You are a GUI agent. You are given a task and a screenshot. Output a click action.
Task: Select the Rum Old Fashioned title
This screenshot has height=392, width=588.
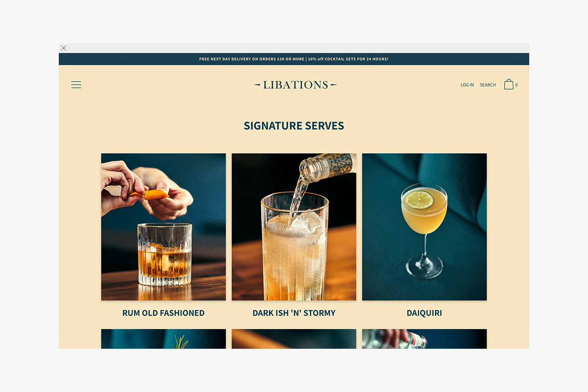tap(163, 313)
